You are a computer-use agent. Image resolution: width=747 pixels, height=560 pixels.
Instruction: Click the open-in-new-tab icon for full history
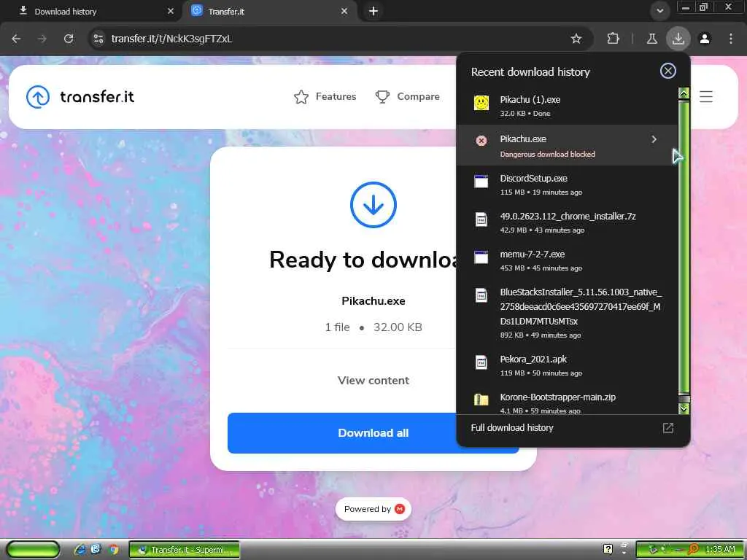coord(668,427)
